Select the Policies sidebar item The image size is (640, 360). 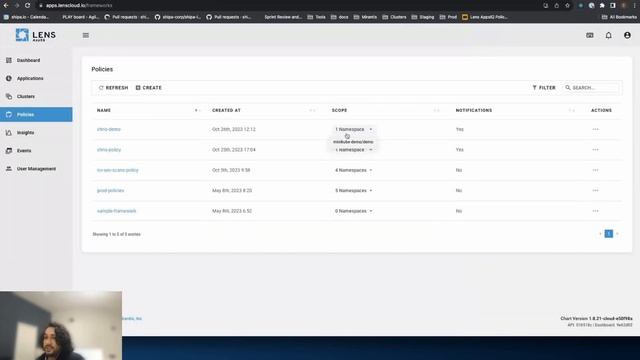tap(36, 114)
